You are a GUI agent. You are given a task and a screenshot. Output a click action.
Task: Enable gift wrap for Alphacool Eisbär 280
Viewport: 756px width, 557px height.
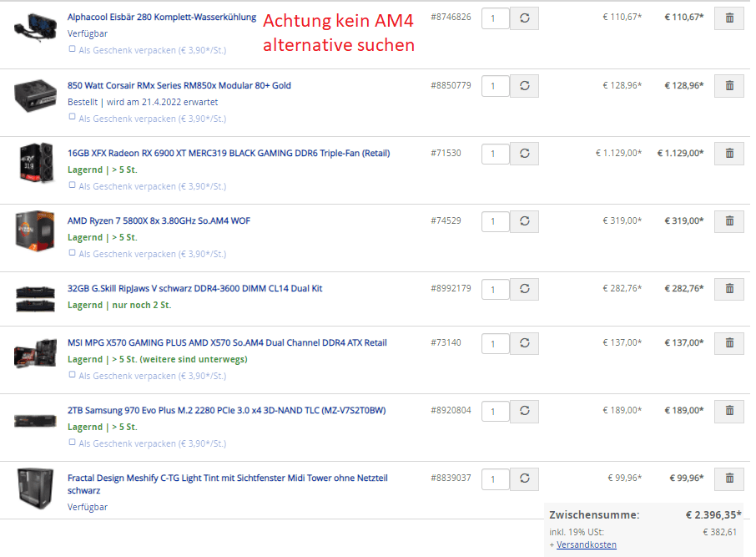(x=72, y=48)
